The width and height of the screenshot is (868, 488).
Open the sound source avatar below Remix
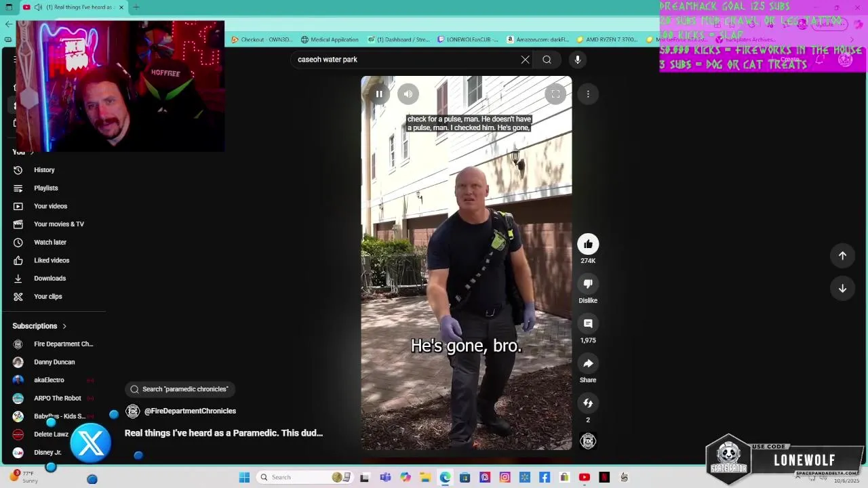click(588, 441)
